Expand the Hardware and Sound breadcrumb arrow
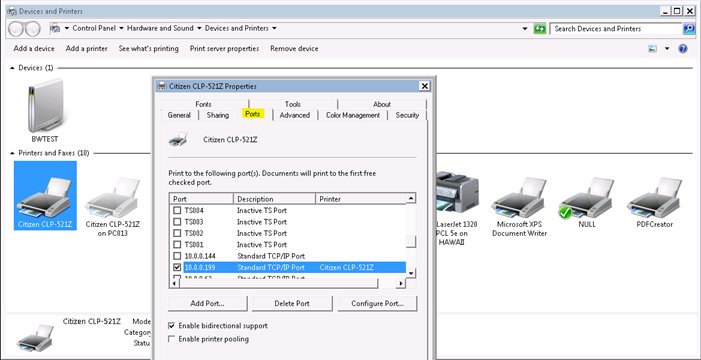This screenshot has height=360, width=701. [199, 28]
